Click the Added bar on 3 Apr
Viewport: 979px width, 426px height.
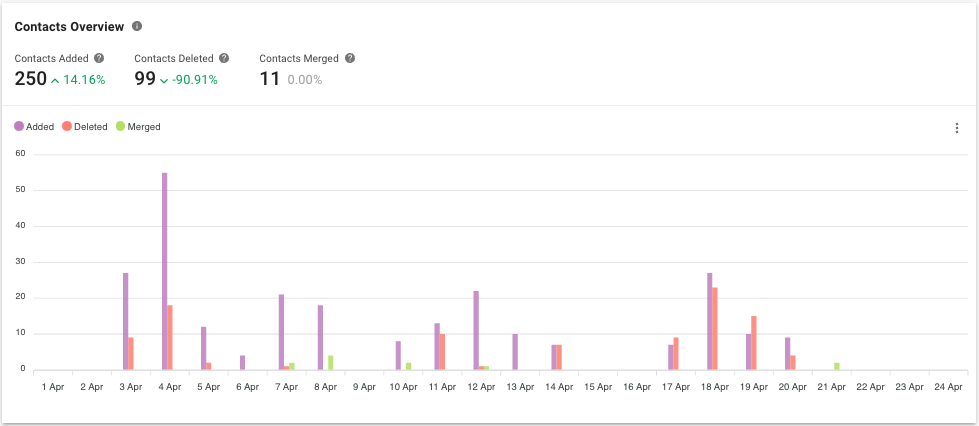[x=126, y=320]
